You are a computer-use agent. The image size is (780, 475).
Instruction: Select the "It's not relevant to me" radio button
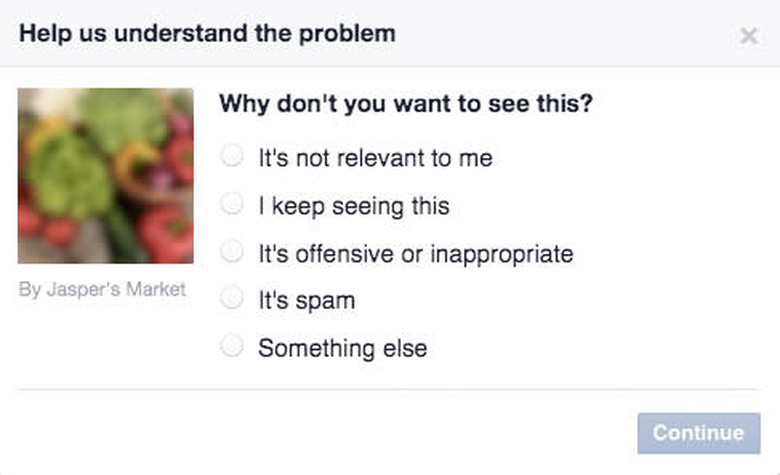232,155
